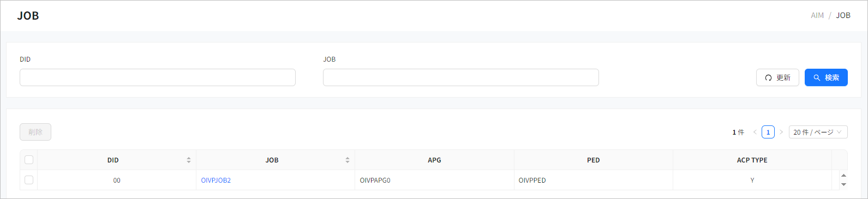The image size is (868, 199).
Task: Click the refresh icon in 更新 button
Action: coord(768,78)
